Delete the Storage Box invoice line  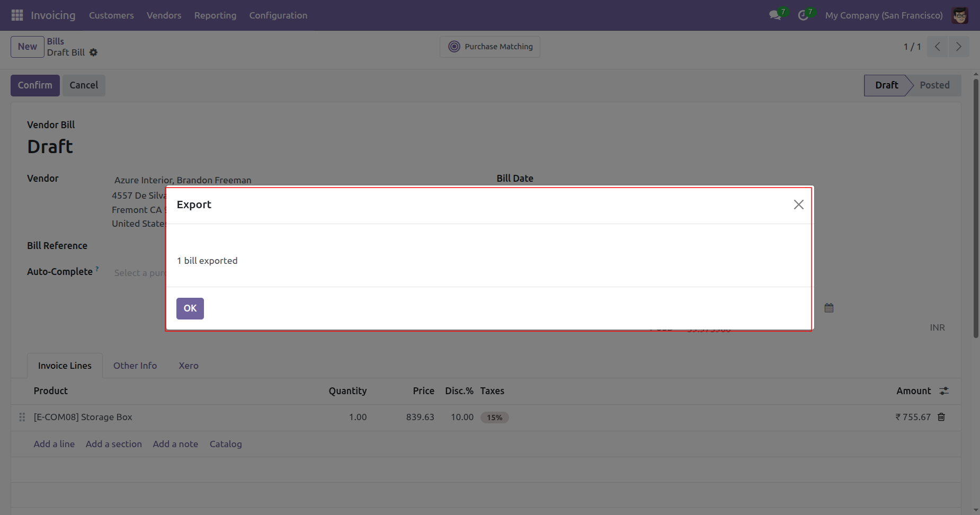point(941,417)
